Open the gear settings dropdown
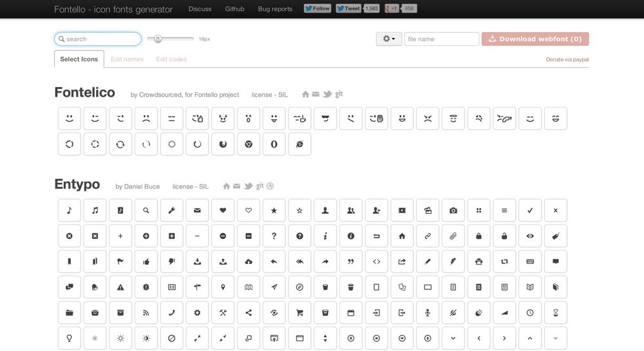The width and height of the screenshot is (644, 351). click(388, 39)
